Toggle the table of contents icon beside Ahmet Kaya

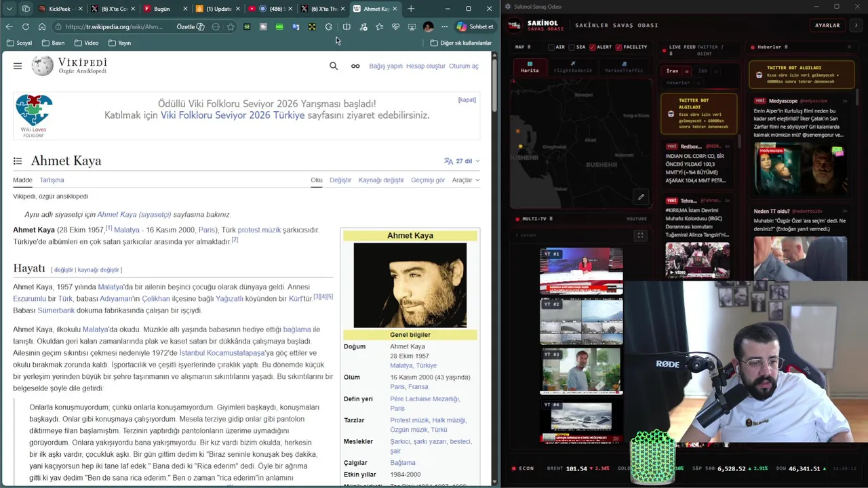tap(18, 161)
